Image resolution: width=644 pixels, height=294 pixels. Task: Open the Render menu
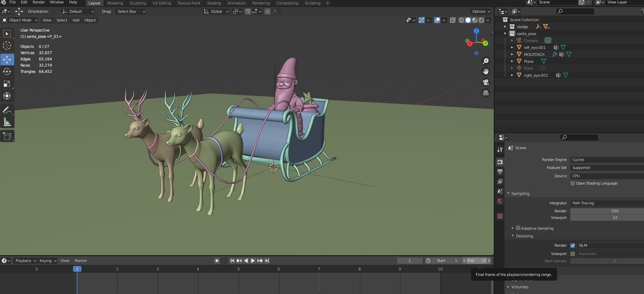(39, 2)
